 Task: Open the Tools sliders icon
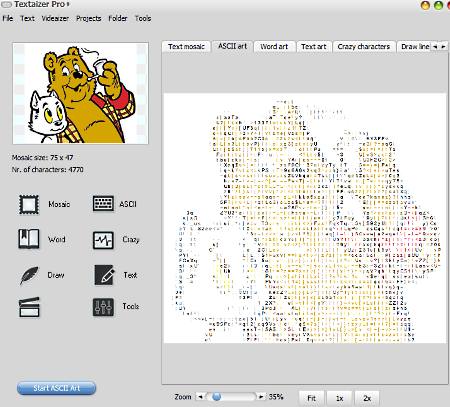click(x=103, y=307)
